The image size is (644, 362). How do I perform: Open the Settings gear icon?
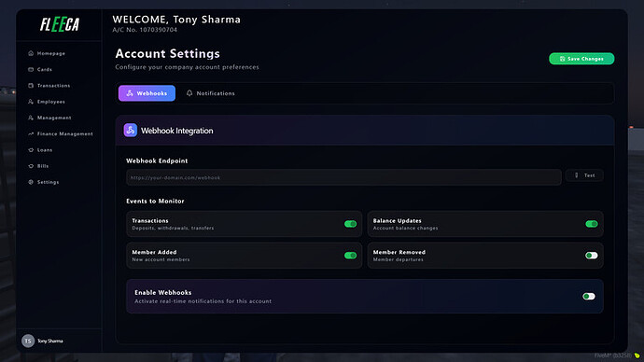(31, 182)
